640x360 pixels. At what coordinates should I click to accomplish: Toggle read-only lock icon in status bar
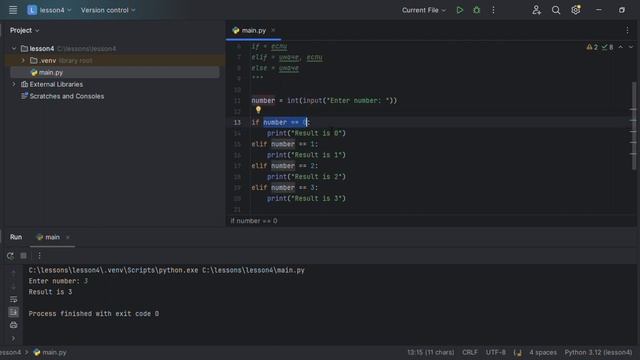coord(518,353)
